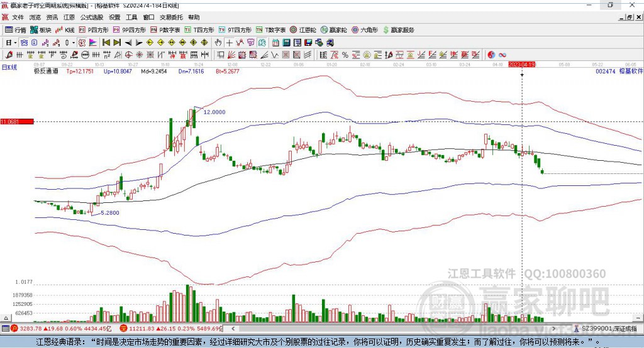
Task: Click the Up=10.8047 value
Action: (x=118, y=71)
